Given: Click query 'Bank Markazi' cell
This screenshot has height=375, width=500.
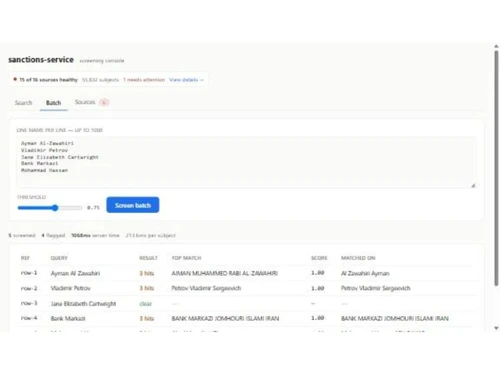Looking at the screenshot, I should pos(68,318).
